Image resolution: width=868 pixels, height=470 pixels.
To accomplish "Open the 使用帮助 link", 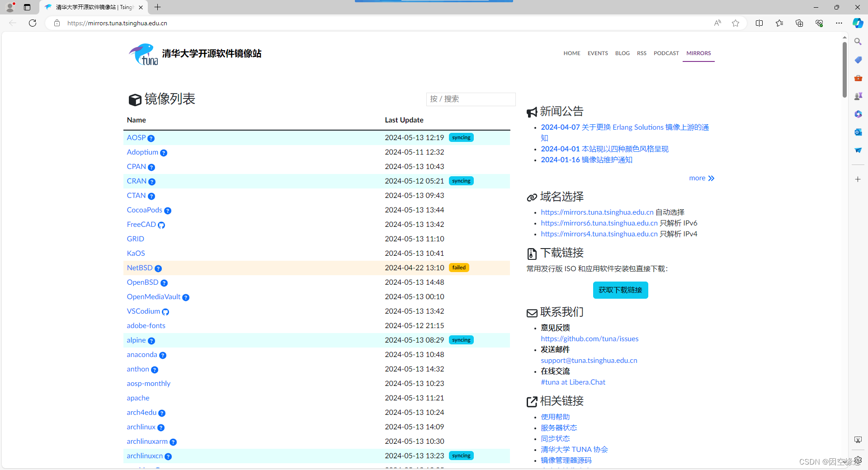I will 555,417.
